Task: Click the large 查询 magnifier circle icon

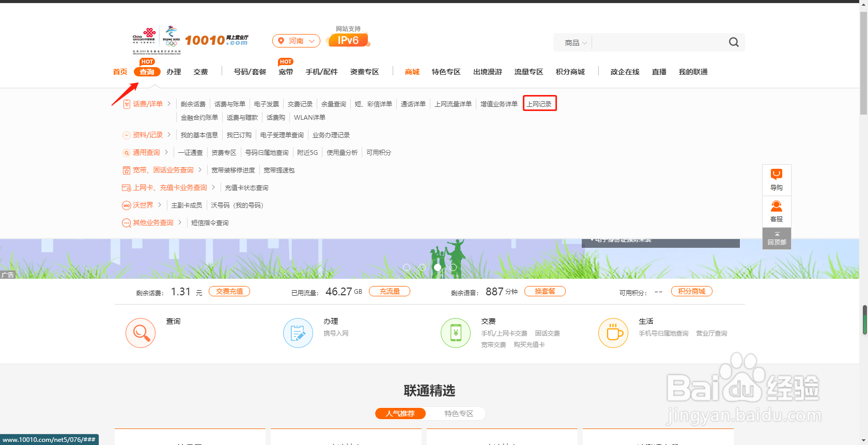Action: point(141,333)
